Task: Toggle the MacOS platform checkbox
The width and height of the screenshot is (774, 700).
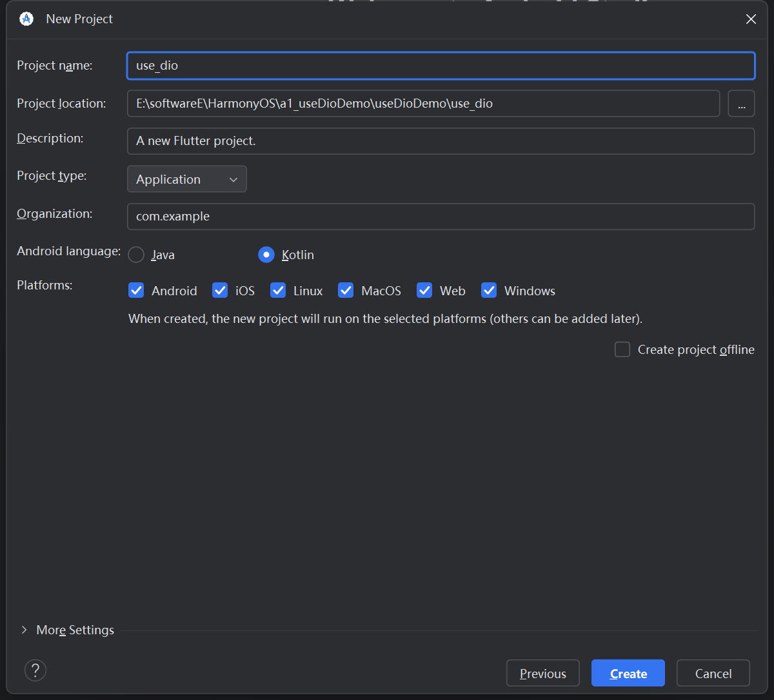Action: pos(346,290)
